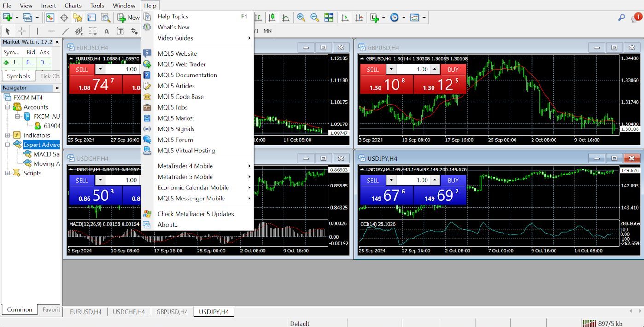Viewport: 644px width, 327px height.
Task: Select the Equidistant Channel tool
Action: pyautogui.click(x=79, y=31)
